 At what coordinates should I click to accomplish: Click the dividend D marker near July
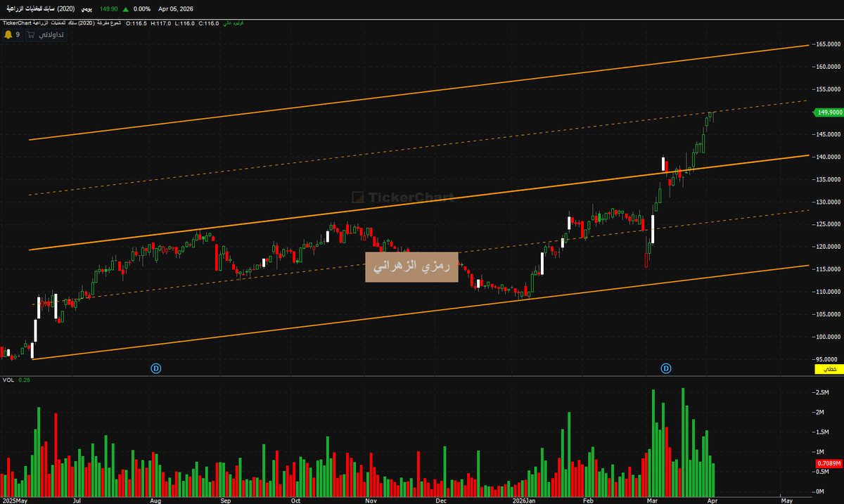(x=156, y=368)
